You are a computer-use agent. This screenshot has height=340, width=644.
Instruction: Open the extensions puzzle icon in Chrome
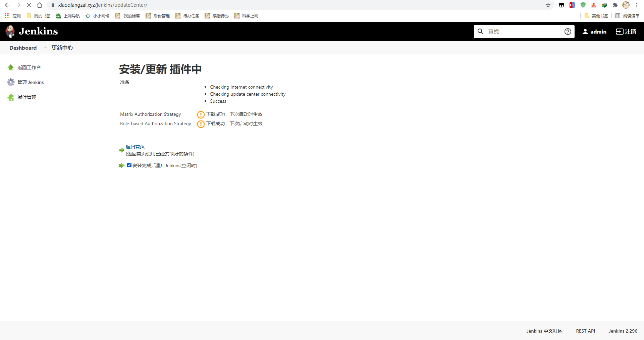pyautogui.click(x=615, y=5)
